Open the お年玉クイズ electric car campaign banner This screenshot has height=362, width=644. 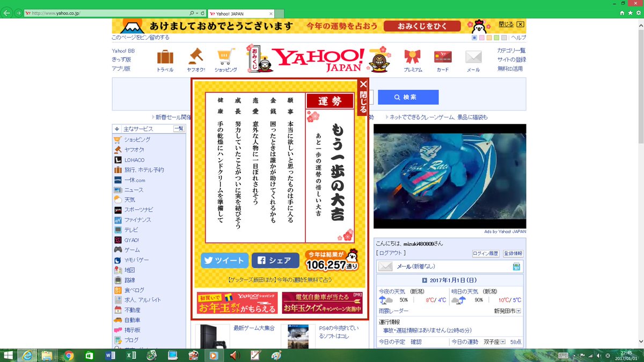(322, 303)
